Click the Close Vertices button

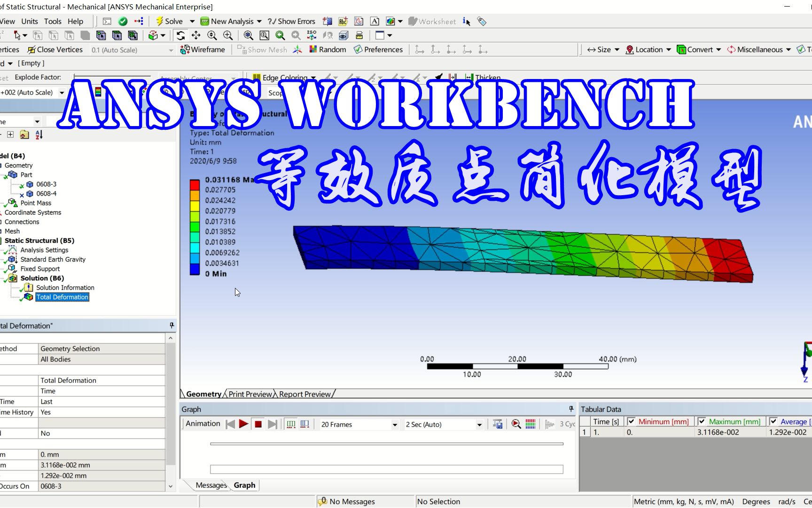click(55, 49)
